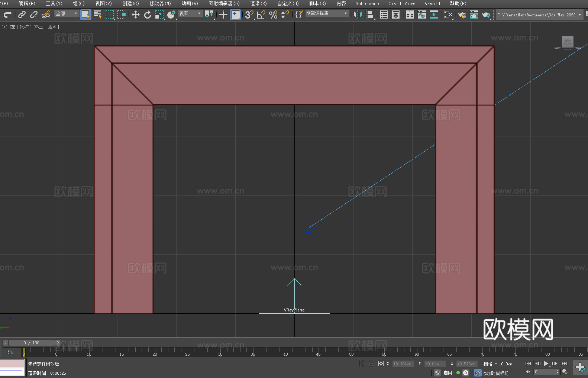Open the reference coordinate '视图' dropdown
The height and width of the screenshot is (378, 588).
coord(190,13)
